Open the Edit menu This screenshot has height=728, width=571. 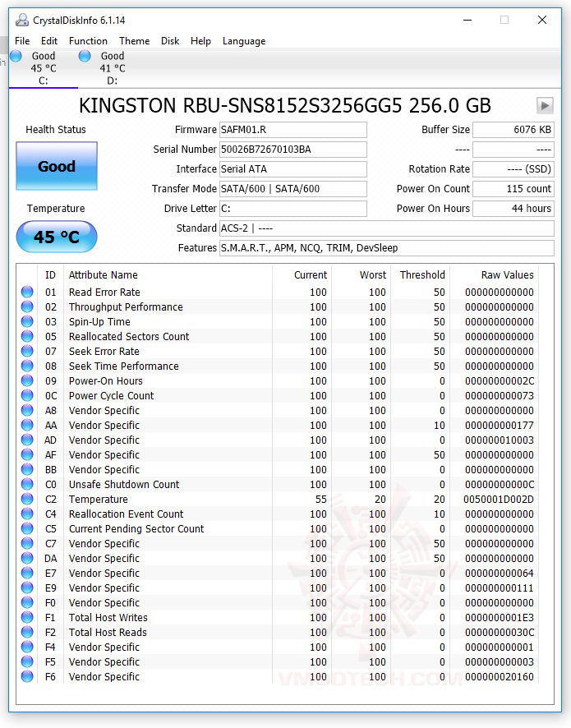pyautogui.click(x=49, y=41)
